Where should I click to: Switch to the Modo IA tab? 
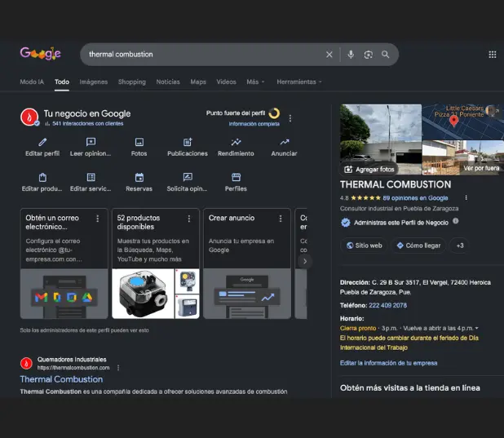click(x=32, y=82)
